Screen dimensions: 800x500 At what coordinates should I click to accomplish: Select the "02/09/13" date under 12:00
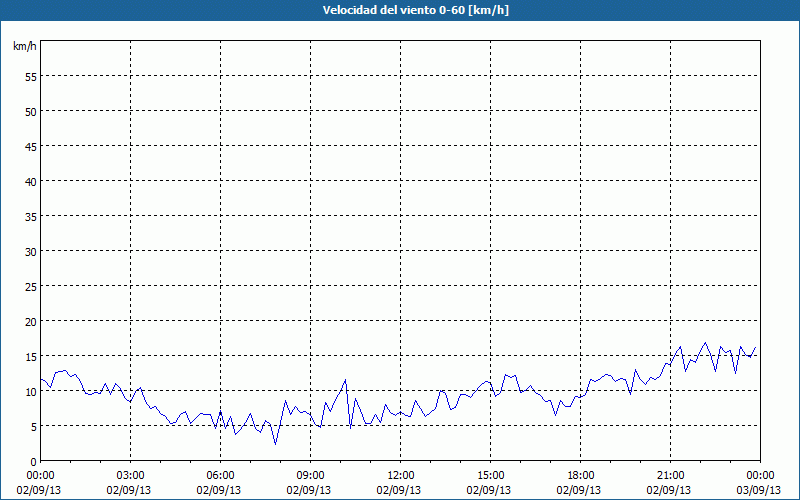tap(399, 490)
